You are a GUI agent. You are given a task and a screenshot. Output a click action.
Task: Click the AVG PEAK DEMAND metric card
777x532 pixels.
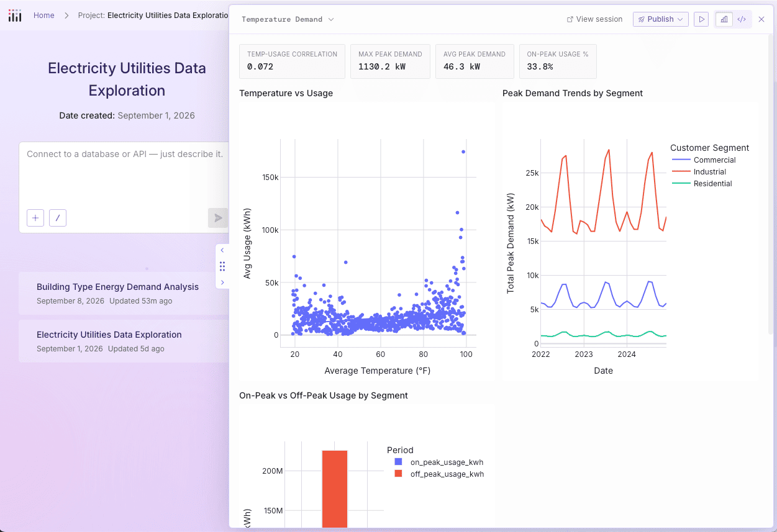[475, 61]
